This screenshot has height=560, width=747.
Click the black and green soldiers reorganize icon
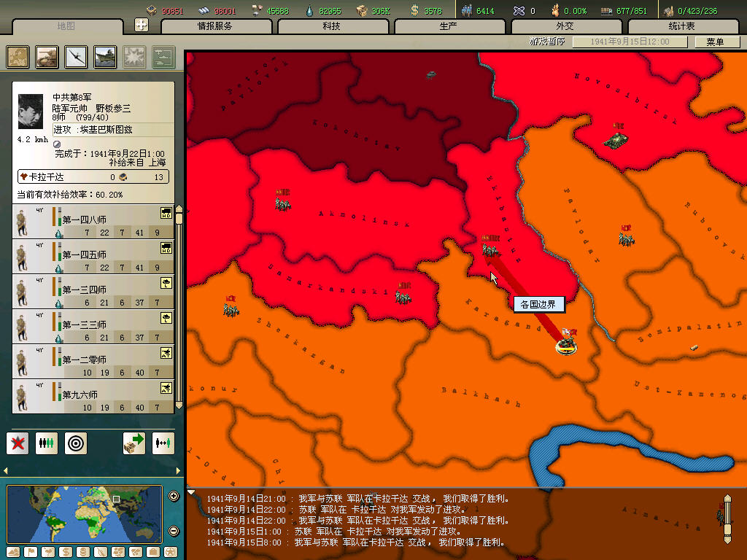tap(47, 443)
